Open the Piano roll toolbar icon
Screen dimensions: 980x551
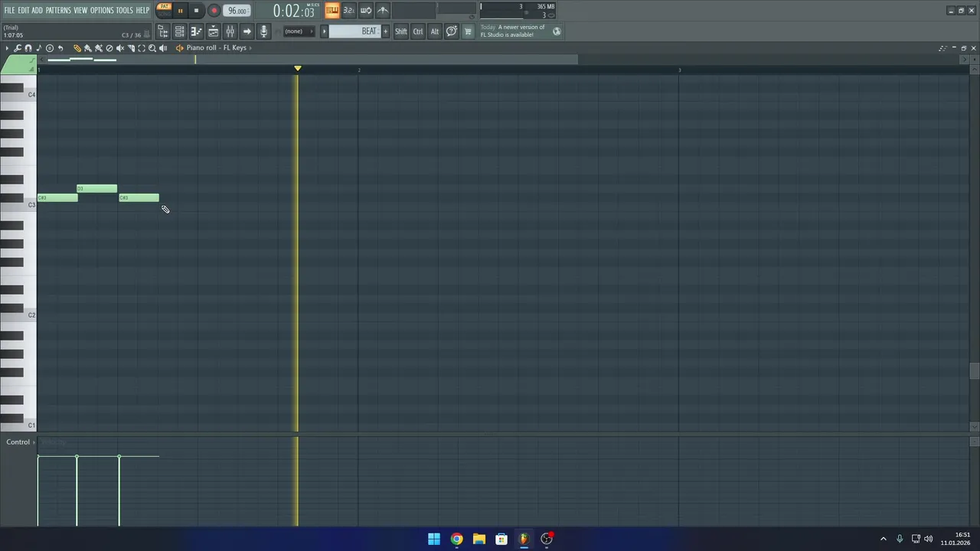[x=196, y=31]
